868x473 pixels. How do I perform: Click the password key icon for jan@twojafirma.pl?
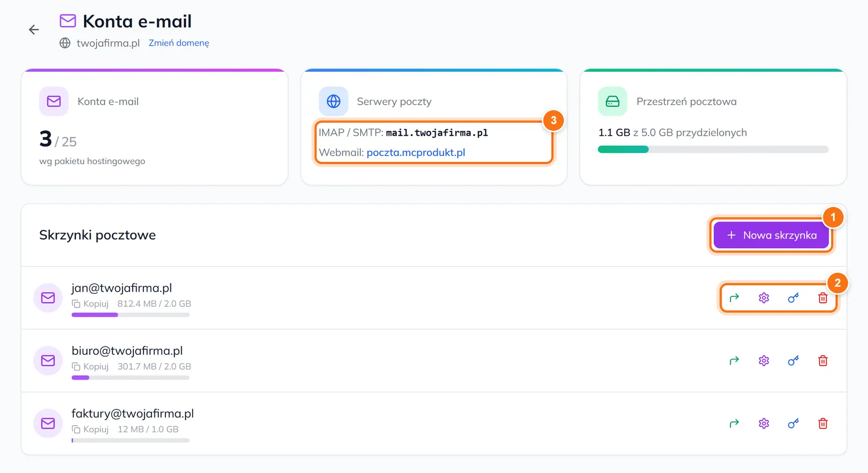(x=793, y=298)
